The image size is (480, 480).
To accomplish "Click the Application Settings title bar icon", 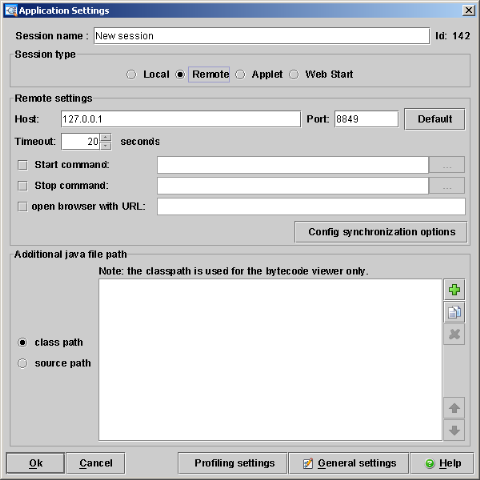I will click(x=11, y=10).
